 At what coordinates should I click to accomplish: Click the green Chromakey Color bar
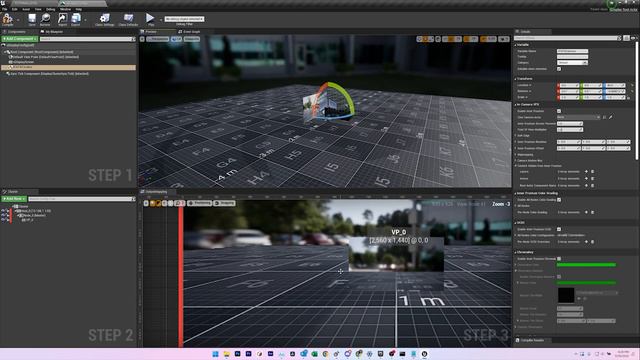point(586,264)
